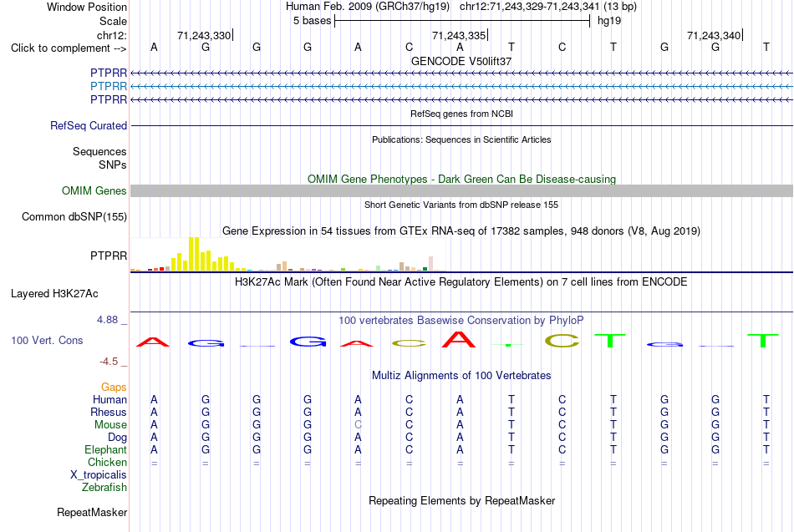
Task: Select the orange 'Gaps' label
Action: point(114,388)
